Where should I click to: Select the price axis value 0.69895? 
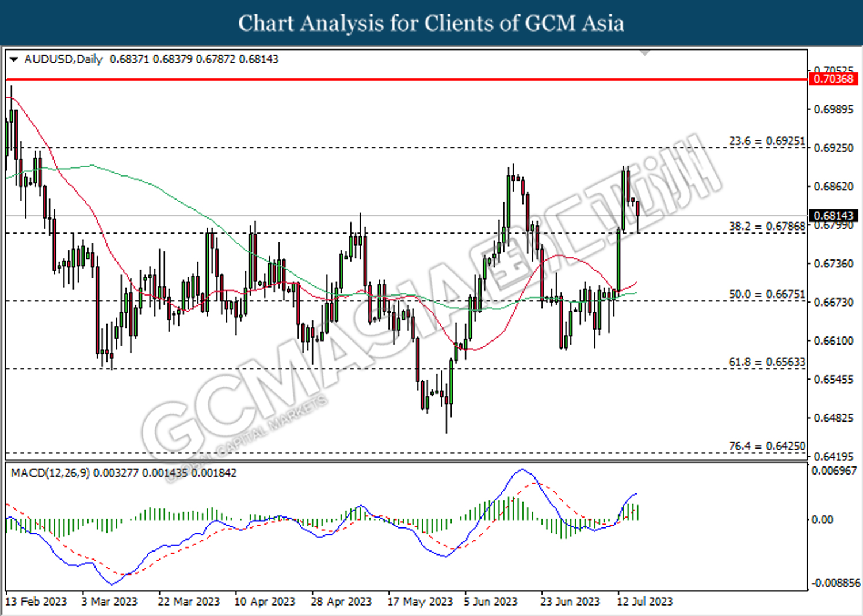pos(834,109)
